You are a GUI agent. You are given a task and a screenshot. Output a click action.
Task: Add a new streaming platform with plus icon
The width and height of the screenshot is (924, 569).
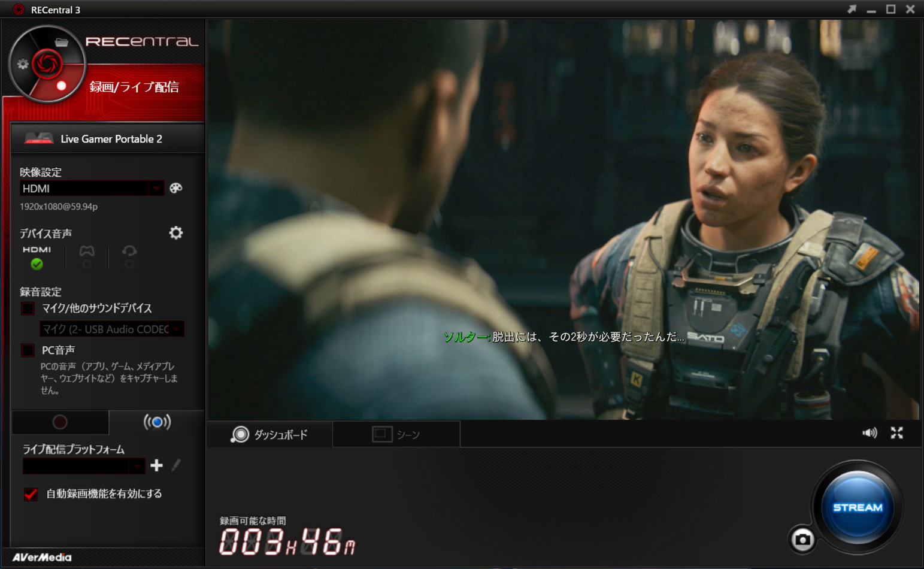[157, 465]
